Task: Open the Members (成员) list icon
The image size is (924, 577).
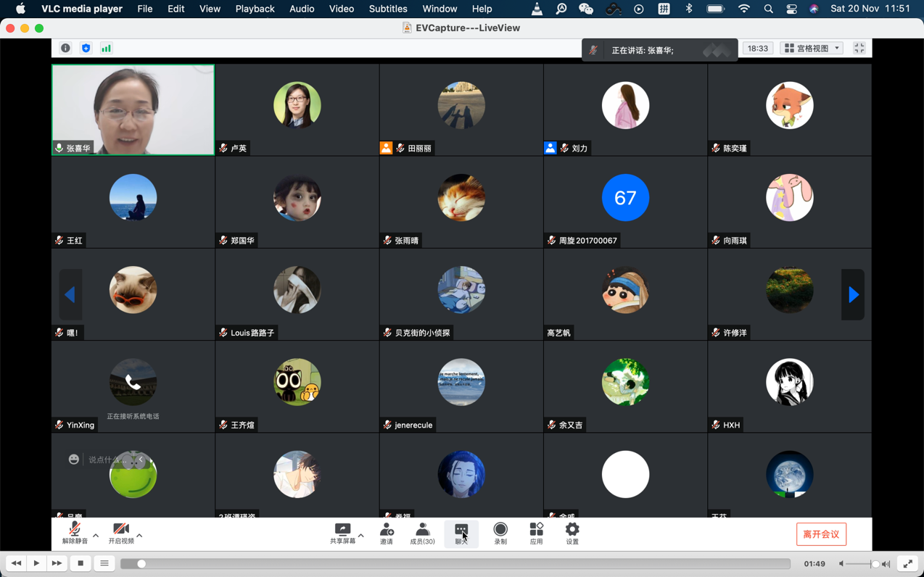Action: 422,533
